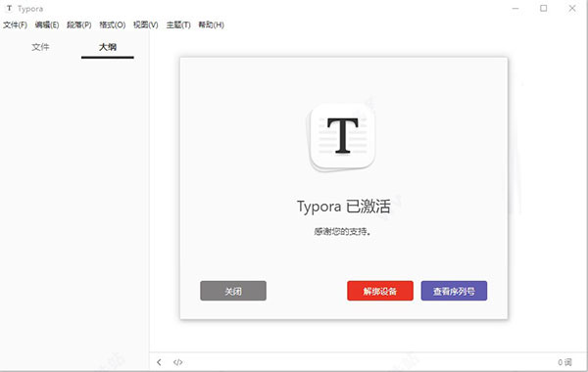588x372 pixels.
Task: Open the 编辑(E) menu
Action: [47, 25]
